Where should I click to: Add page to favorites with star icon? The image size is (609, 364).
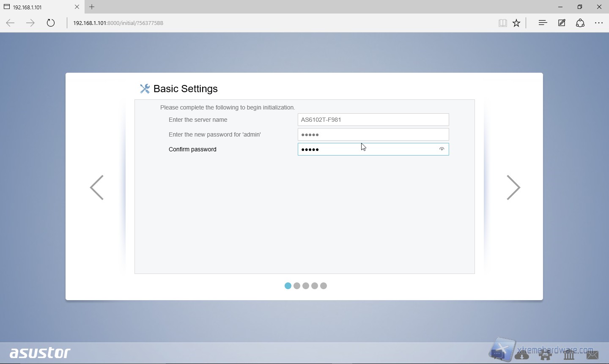click(x=516, y=23)
